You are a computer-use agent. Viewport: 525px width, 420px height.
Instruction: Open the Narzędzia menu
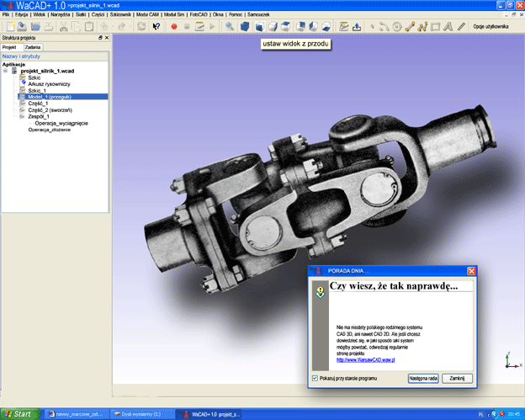coord(61,14)
